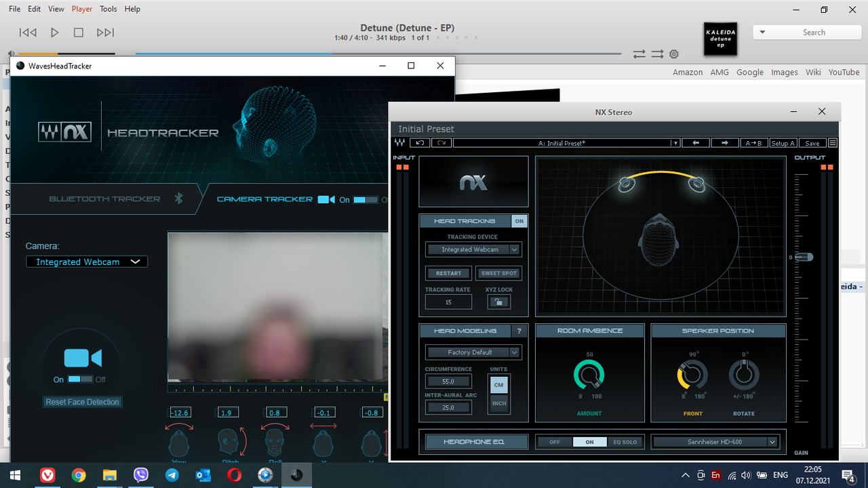Image resolution: width=868 pixels, height=488 pixels.
Task: Open the Integrated Webcam camera dropdown in HeadTracker
Action: tap(87, 262)
